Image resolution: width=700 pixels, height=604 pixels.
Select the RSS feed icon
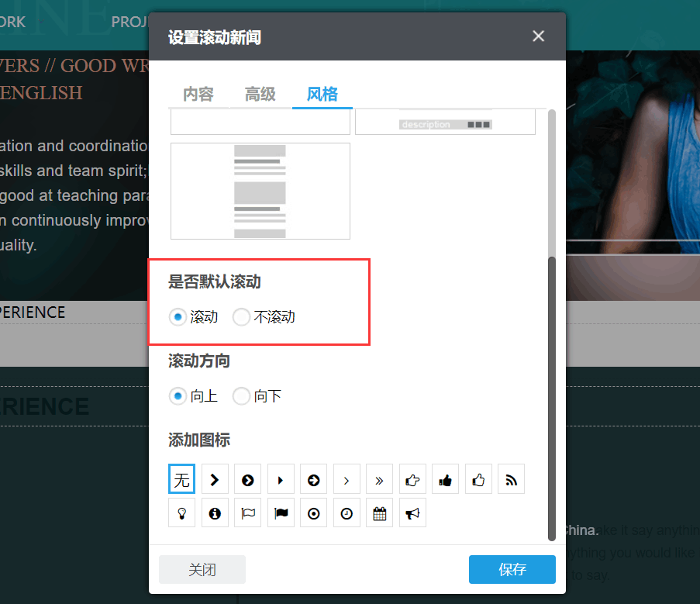511,478
